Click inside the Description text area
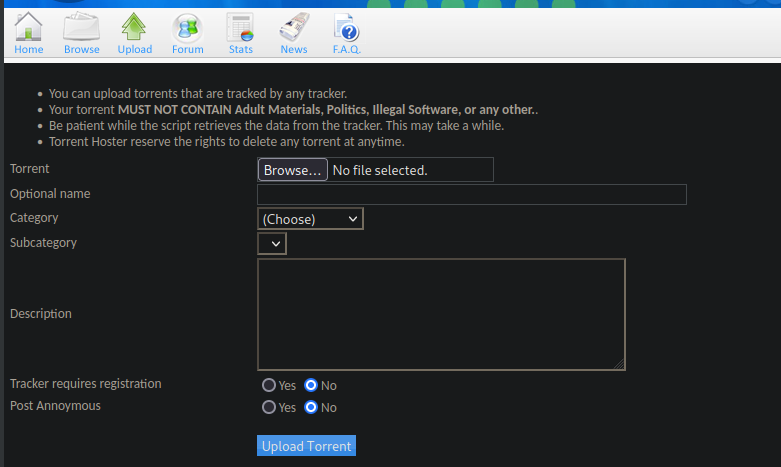The width and height of the screenshot is (781, 467). click(440, 314)
